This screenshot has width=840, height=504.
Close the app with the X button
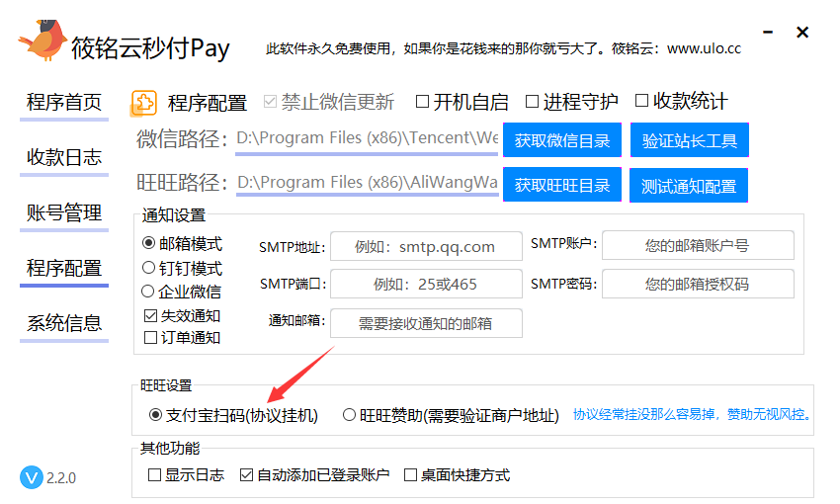802,33
